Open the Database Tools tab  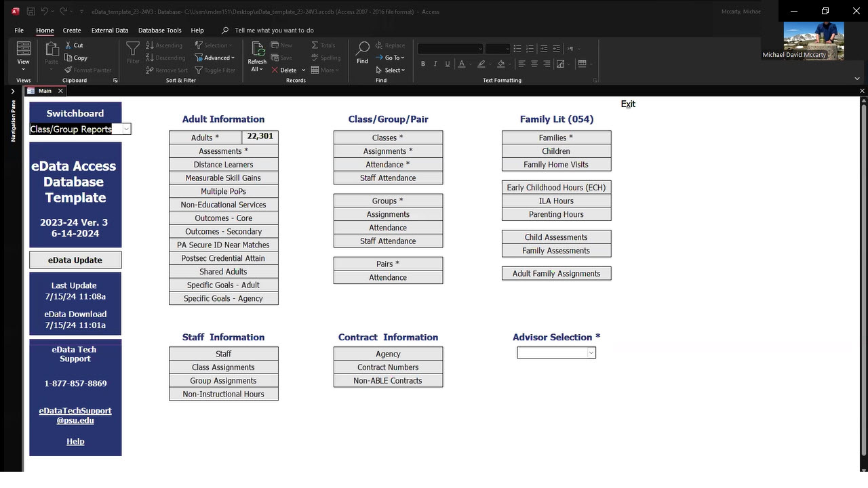[160, 30]
